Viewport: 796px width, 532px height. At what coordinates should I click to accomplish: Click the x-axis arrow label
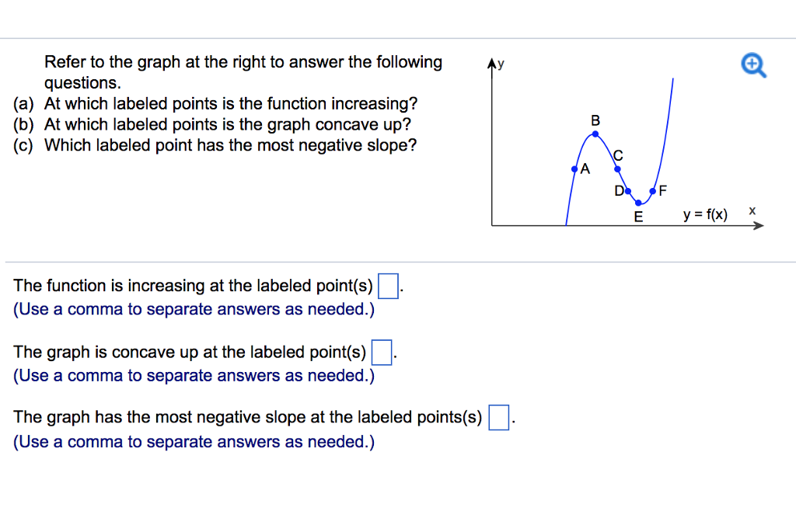coord(752,210)
